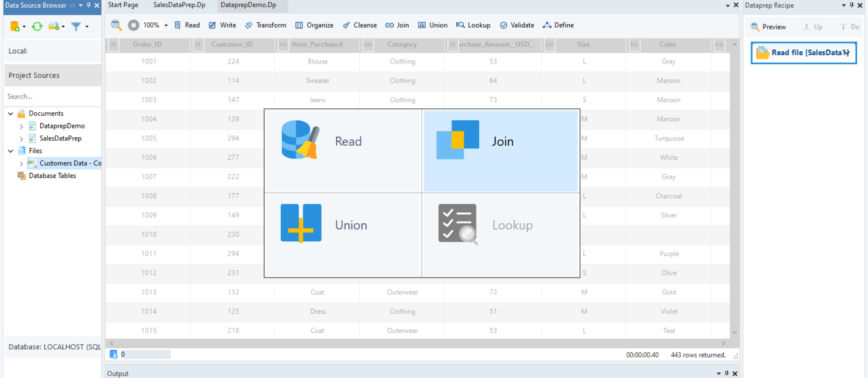Viewport: 868px width, 378px height.
Task: Select the Read file recipe step
Action: [x=804, y=53]
